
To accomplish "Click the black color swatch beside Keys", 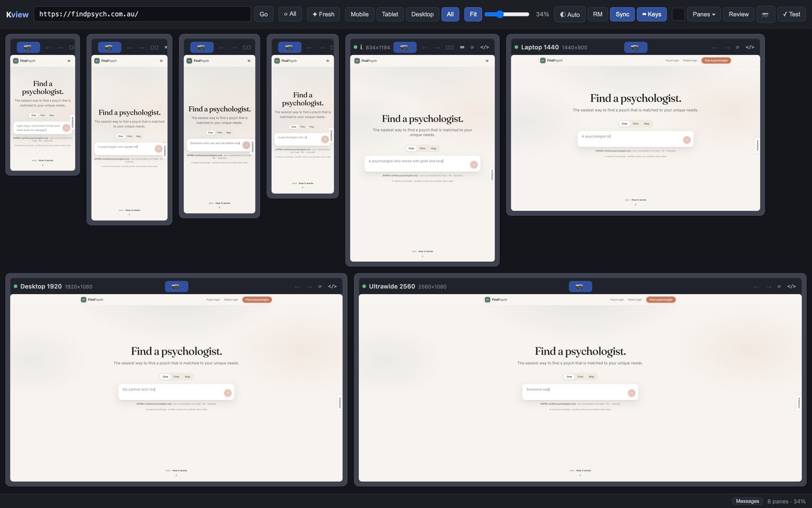I will (x=678, y=14).
